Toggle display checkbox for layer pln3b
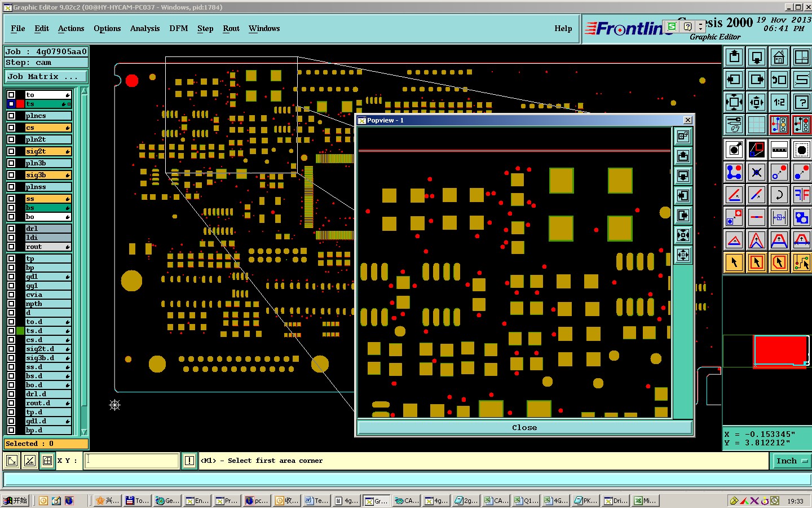This screenshot has height=508, width=812. [11, 163]
